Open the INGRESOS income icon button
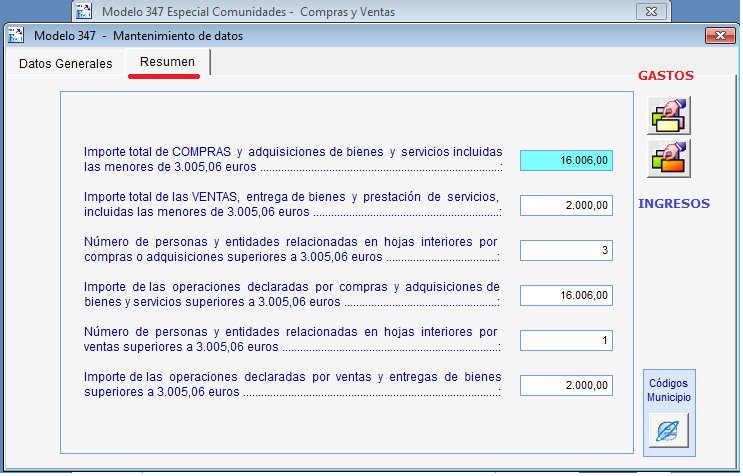This screenshot has height=476, width=743. click(x=669, y=159)
